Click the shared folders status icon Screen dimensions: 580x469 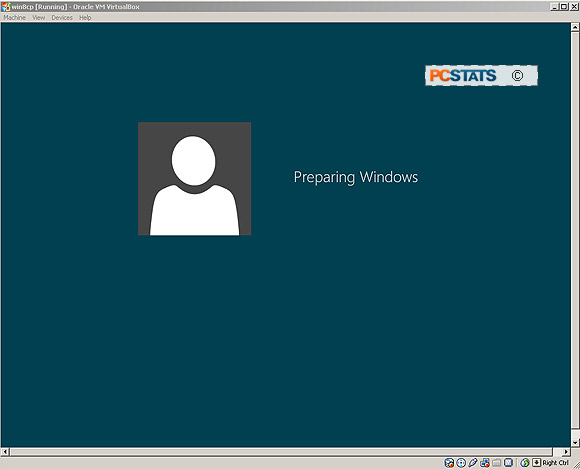point(496,463)
